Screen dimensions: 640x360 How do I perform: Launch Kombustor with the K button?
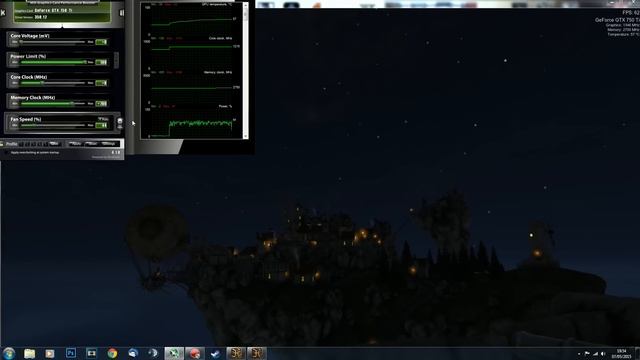[3, 13]
